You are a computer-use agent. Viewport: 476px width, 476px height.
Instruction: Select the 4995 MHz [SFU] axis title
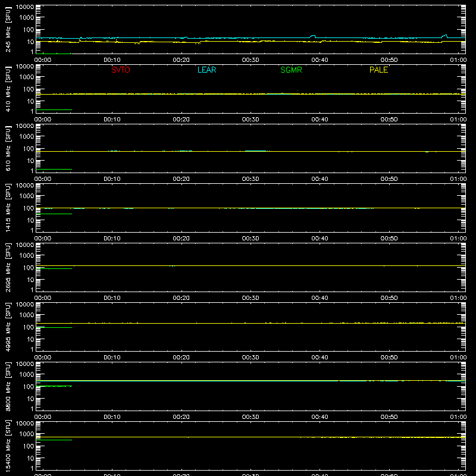pyautogui.click(x=8, y=327)
